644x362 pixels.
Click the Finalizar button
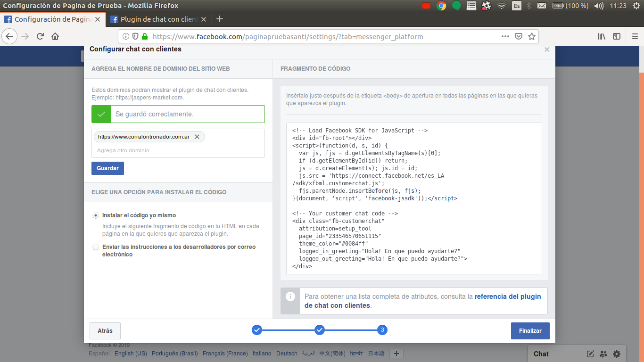530,331
